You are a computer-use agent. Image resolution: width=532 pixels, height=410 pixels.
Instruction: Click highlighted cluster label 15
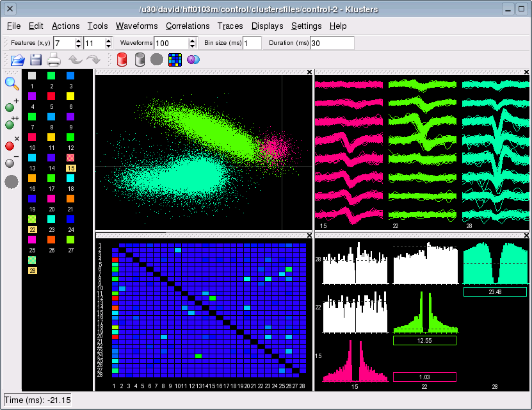tap(70, 168)
